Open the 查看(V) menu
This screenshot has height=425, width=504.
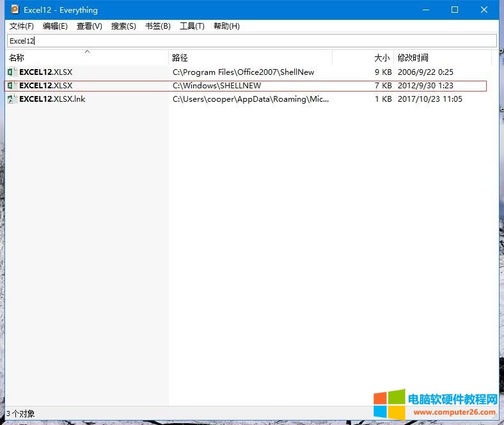[x=89, y=26]
